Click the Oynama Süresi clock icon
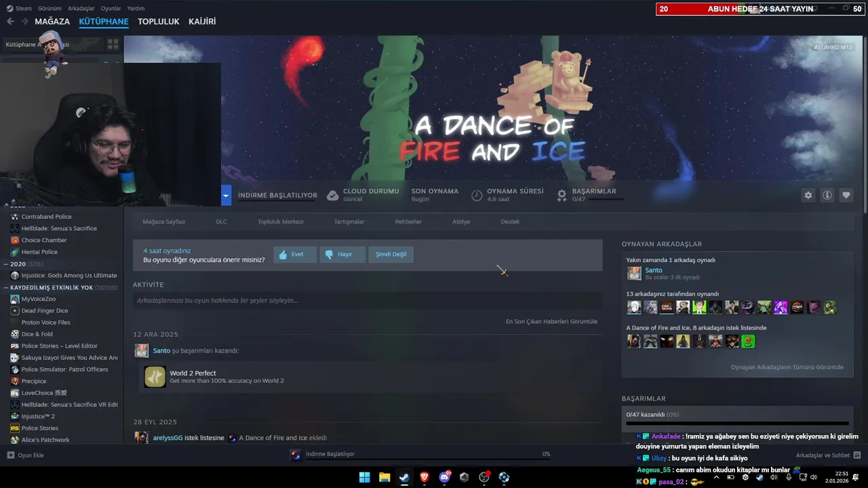This screenshot has width=868, height=488. click(x=477, y=195)
